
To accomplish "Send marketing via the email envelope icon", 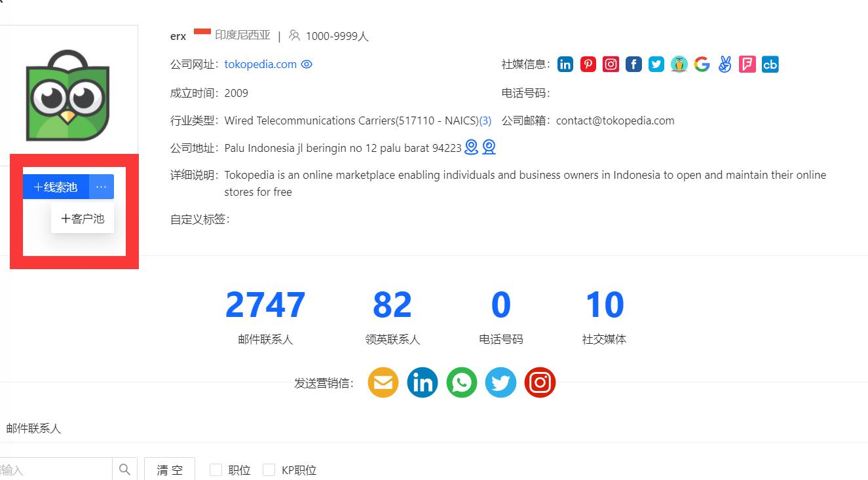I will tap(383, 382).
